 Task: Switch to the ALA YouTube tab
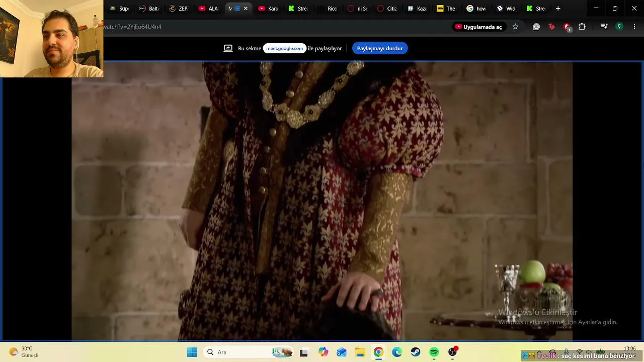click(x=209, y=9)
